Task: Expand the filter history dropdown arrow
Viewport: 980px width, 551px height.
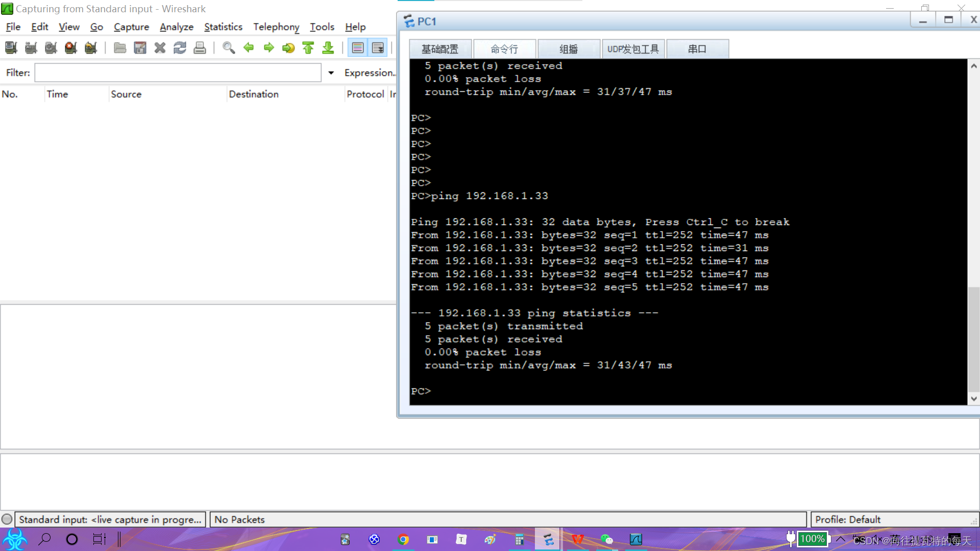Action: 331,73
